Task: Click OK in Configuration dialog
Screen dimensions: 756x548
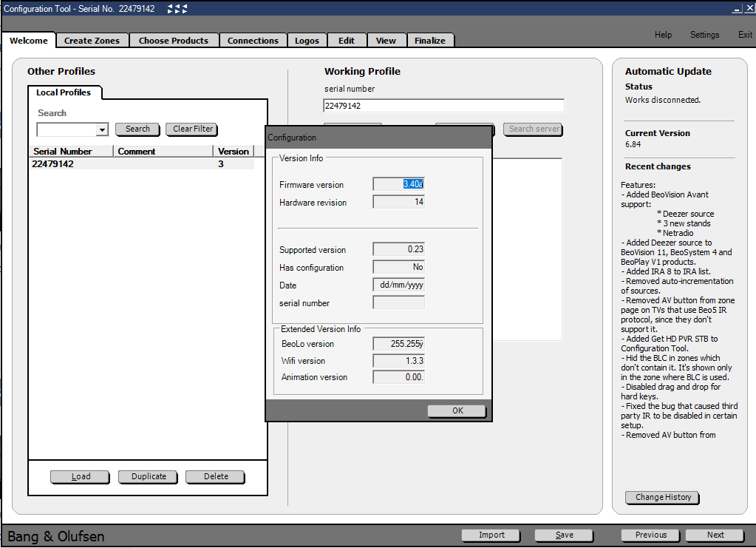Action: 457,410
